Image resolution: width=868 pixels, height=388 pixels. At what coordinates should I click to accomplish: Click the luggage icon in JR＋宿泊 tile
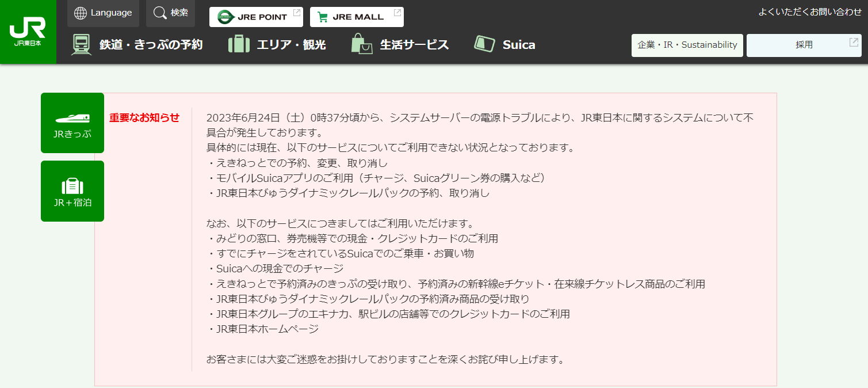coord(72,186)
